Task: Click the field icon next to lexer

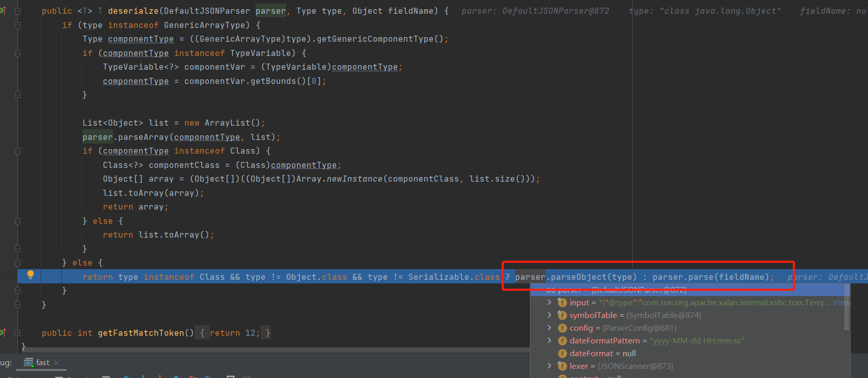Action: [563, 366]
